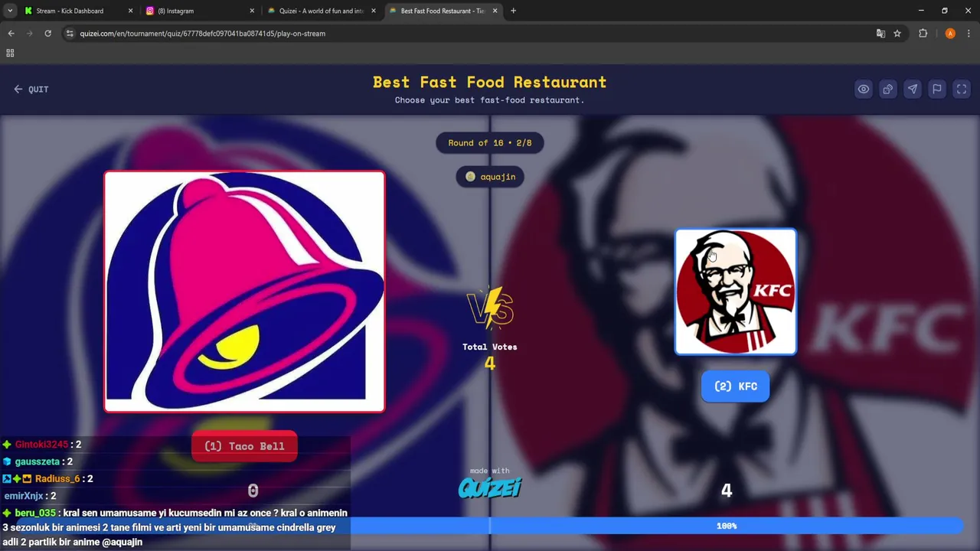980x551 pixels.
Task: Click the copy link icon in quiz header
Action: coord(887,89)
